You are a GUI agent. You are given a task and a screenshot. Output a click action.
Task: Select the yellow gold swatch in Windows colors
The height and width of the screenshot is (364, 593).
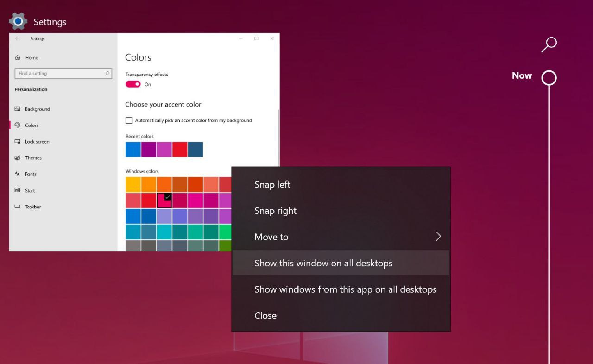(133, 184)
